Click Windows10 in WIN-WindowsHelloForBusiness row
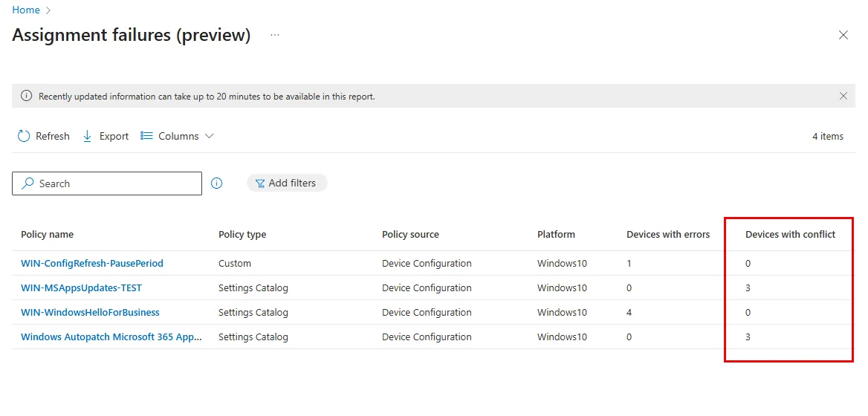The width and height of the screenshot is (868, 416). point(562,312)
